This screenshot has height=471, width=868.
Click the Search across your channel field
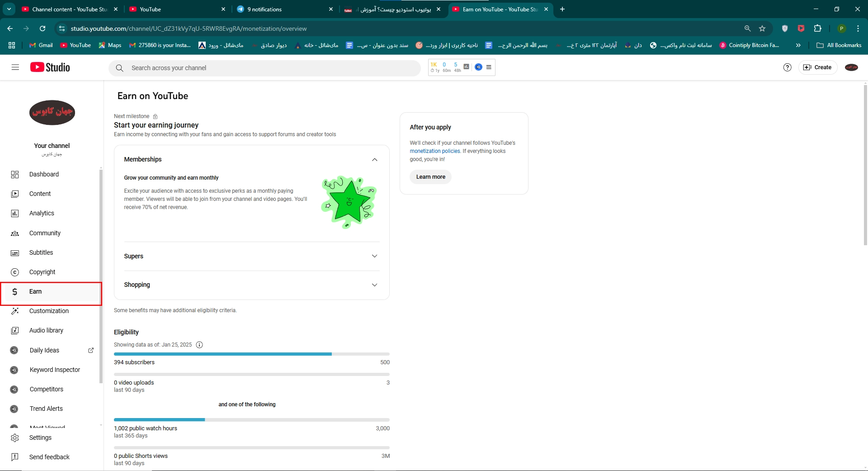tap(271, 68)
